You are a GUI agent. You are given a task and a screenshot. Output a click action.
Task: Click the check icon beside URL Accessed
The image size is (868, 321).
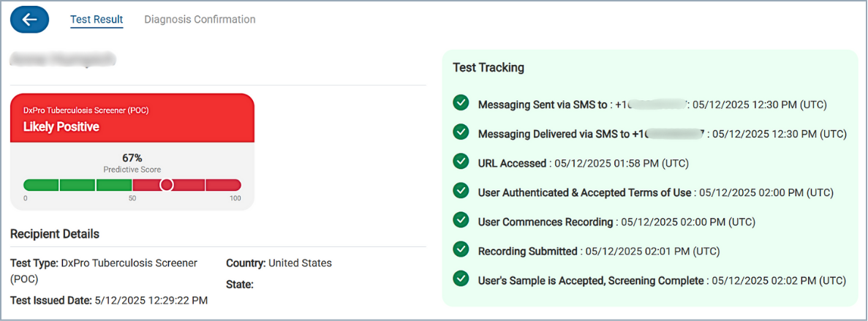[461, 162]
